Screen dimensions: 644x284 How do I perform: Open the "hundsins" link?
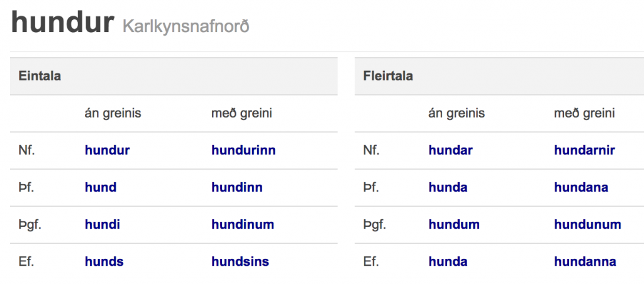(240, 262)
